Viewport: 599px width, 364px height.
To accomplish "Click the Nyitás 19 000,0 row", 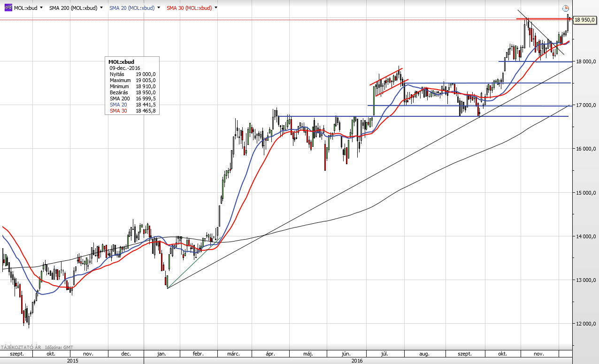I will (x=132, y=74).
